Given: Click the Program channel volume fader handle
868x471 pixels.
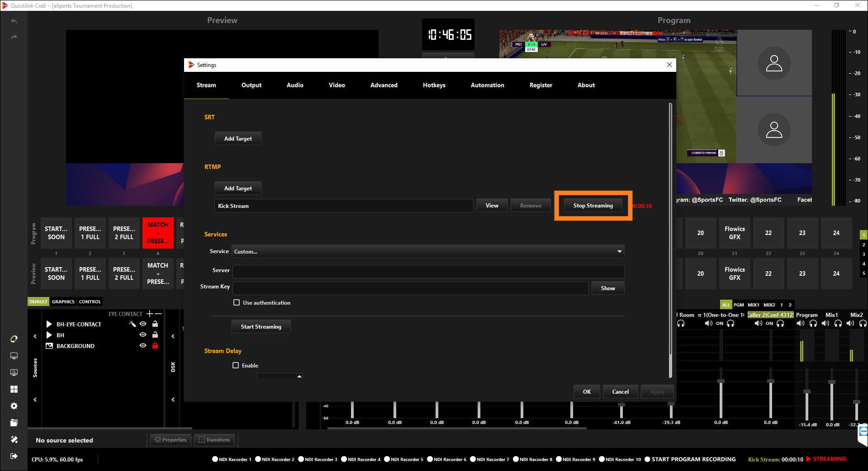Looking at the screenshot, I should click(x=806, y=391).
